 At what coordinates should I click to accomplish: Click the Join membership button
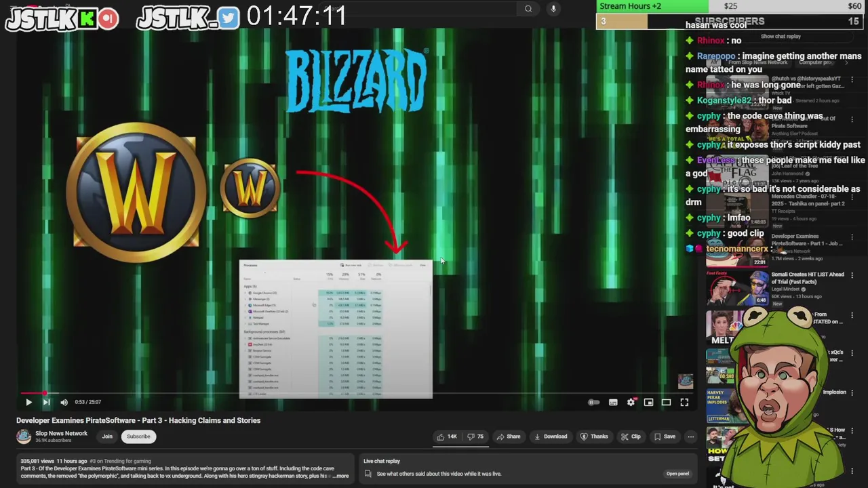click(x=107, y=436)
